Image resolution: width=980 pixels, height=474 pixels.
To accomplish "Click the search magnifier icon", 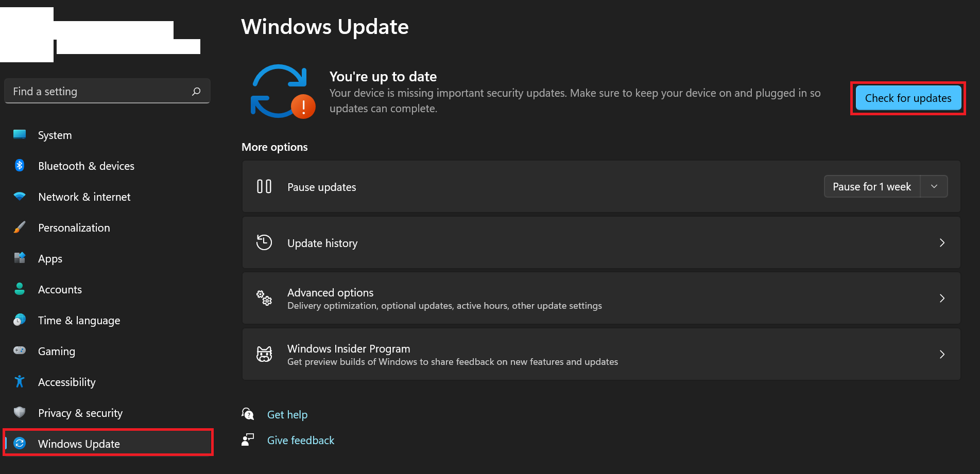I will coord(196,91).
